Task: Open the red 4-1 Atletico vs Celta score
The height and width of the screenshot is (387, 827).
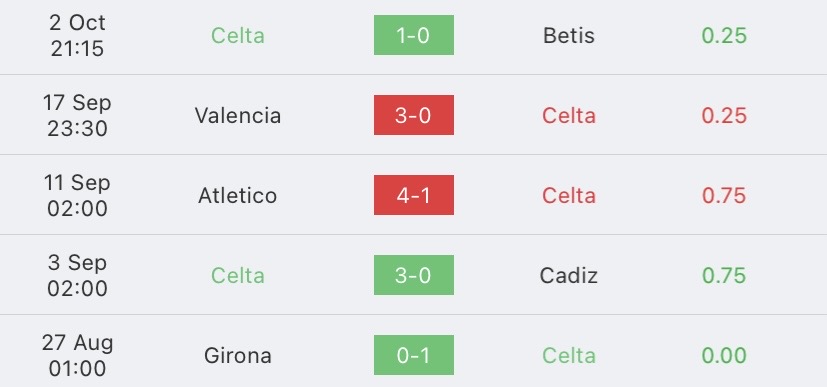Action: pyautogui.click(x=414, y=195)
